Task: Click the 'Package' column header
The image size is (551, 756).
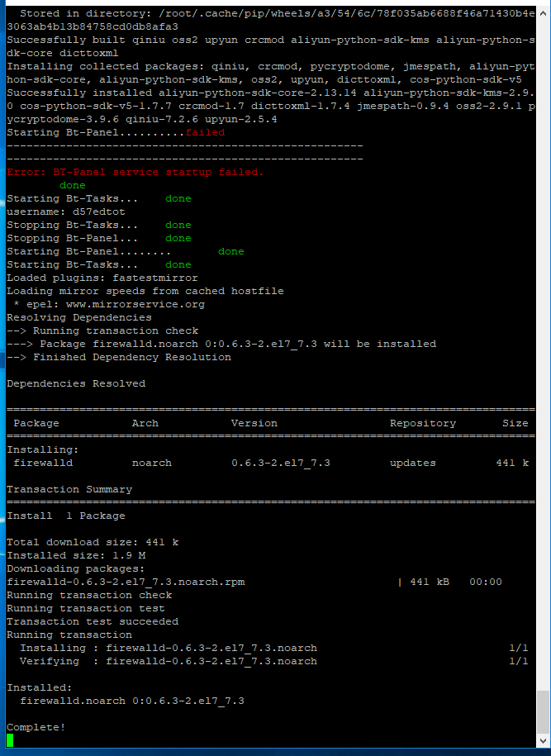Action: pos(36,423)
